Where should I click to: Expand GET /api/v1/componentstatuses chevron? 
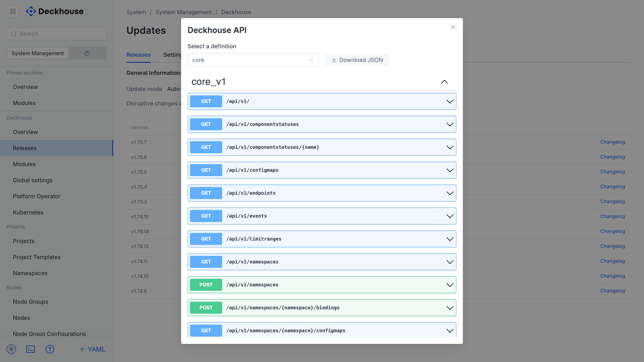[x=450, y=124]
